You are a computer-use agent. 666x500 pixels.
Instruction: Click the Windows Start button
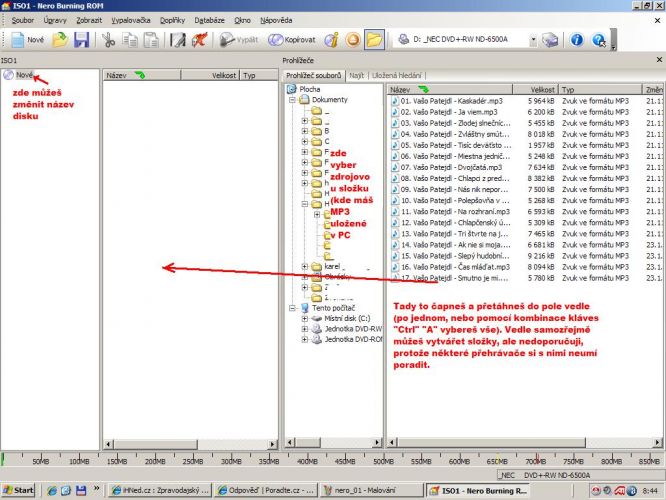click(x=18, y=490)
